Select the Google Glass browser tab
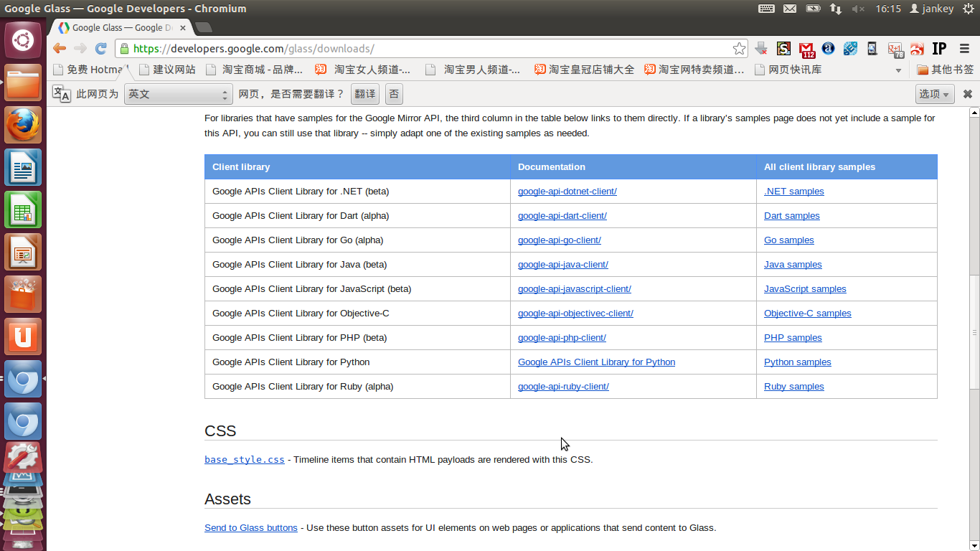 (121, 27)
